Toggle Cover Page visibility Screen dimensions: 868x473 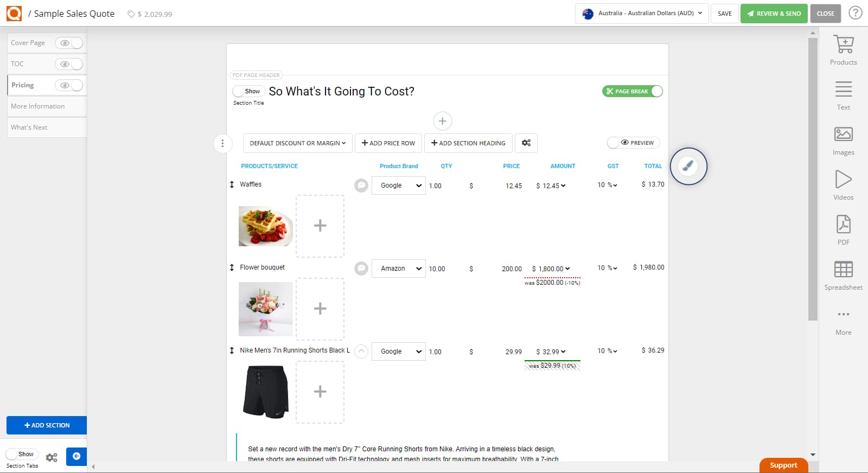(x=69, y=43)
